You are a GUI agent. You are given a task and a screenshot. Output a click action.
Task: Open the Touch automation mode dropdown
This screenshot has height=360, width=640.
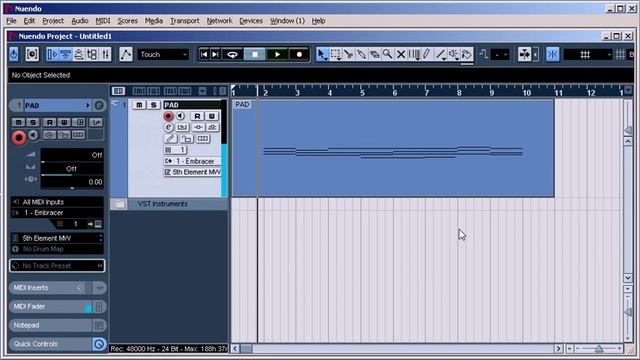(163, 54)
